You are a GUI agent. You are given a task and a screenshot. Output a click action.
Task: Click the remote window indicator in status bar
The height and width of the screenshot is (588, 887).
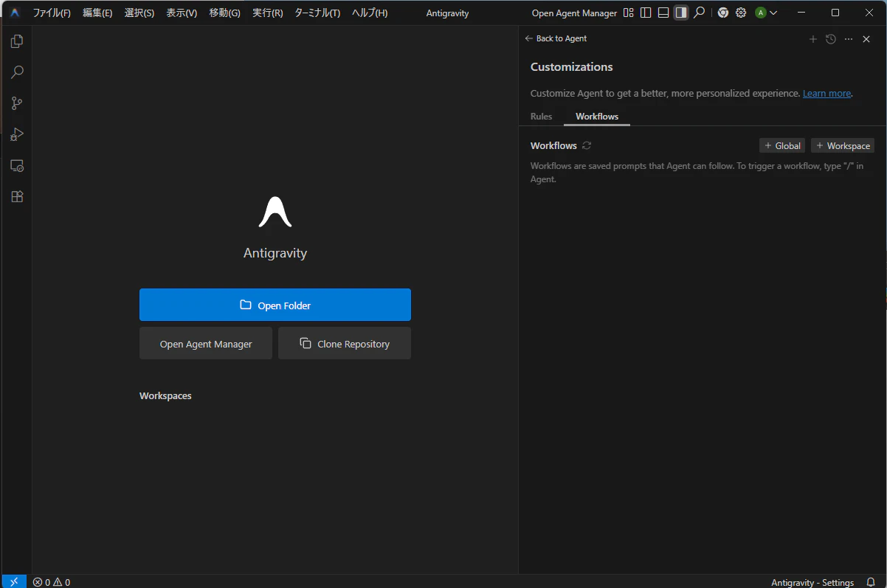click(x=14, y=581)
